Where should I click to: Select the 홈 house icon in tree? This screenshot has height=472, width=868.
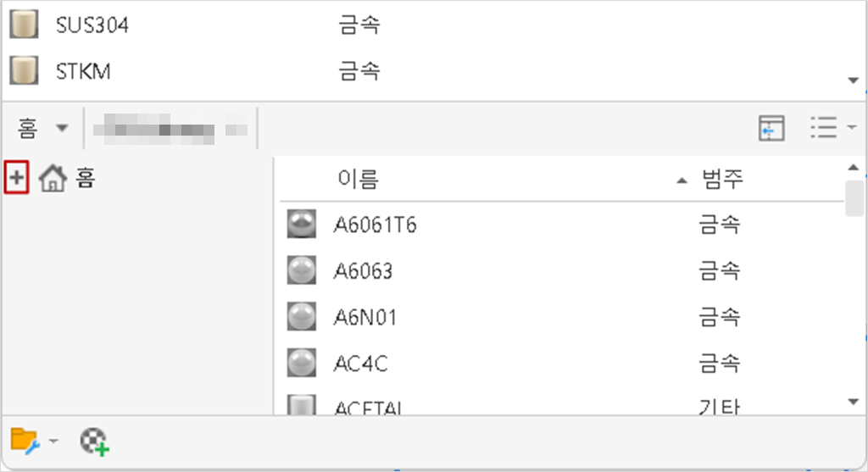[x=53, y=178]
